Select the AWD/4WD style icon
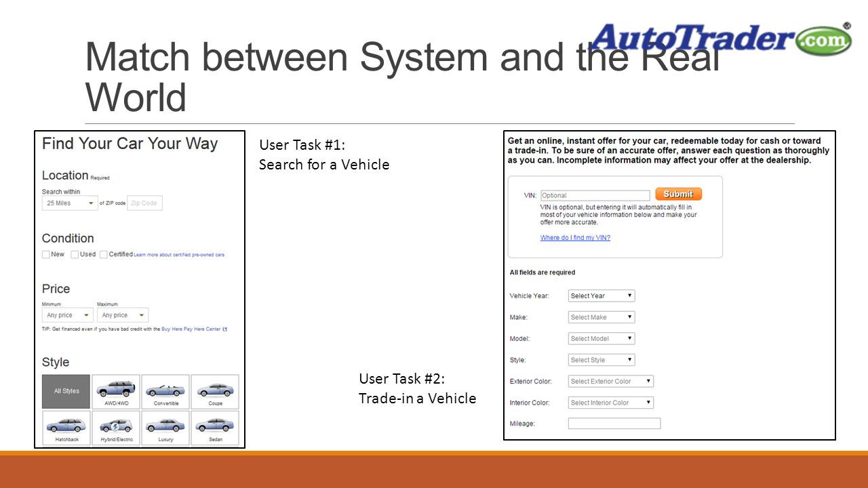The width and height of the screenshot is (868, 488). [116, 392]
